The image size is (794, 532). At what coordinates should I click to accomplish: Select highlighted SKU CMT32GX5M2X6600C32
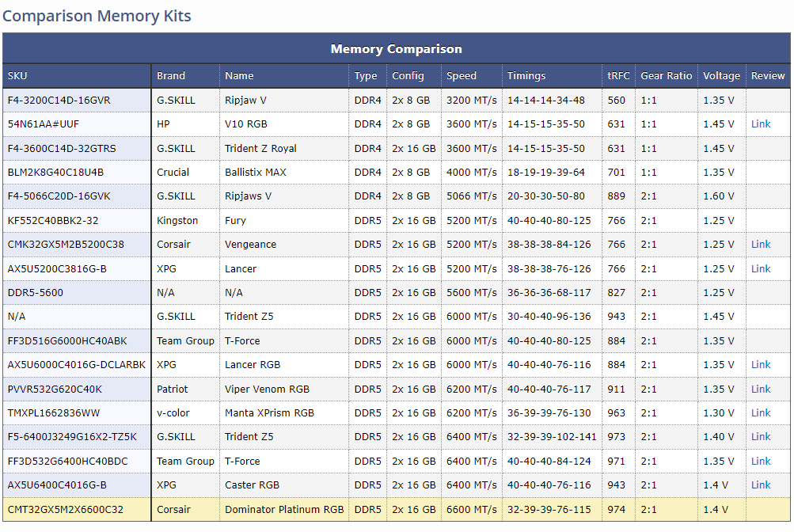pyautogui.click(x=66, y=510)
